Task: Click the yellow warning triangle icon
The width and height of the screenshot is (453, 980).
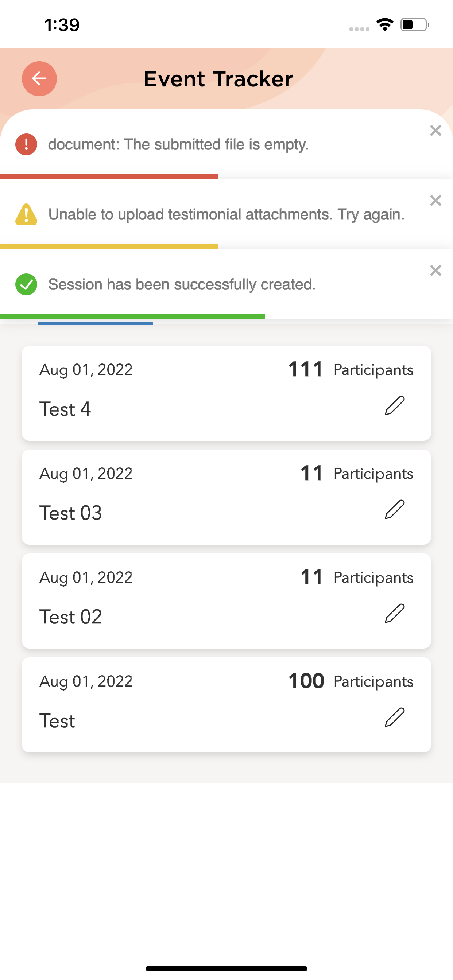Action: (26, 215)
